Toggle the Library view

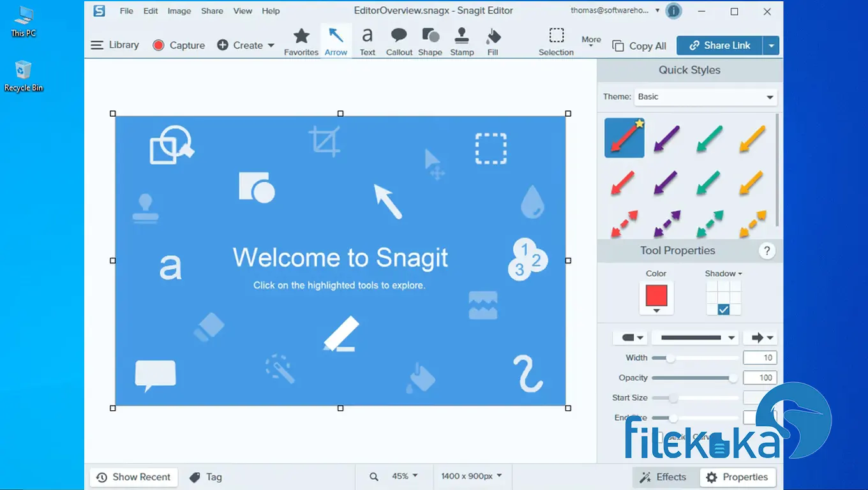coord(115,45)
